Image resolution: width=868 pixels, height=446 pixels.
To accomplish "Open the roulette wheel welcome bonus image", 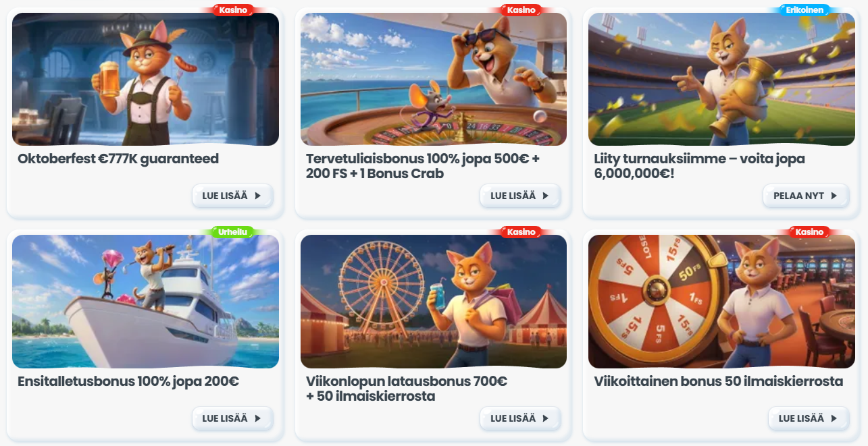I will pos(434,79).
